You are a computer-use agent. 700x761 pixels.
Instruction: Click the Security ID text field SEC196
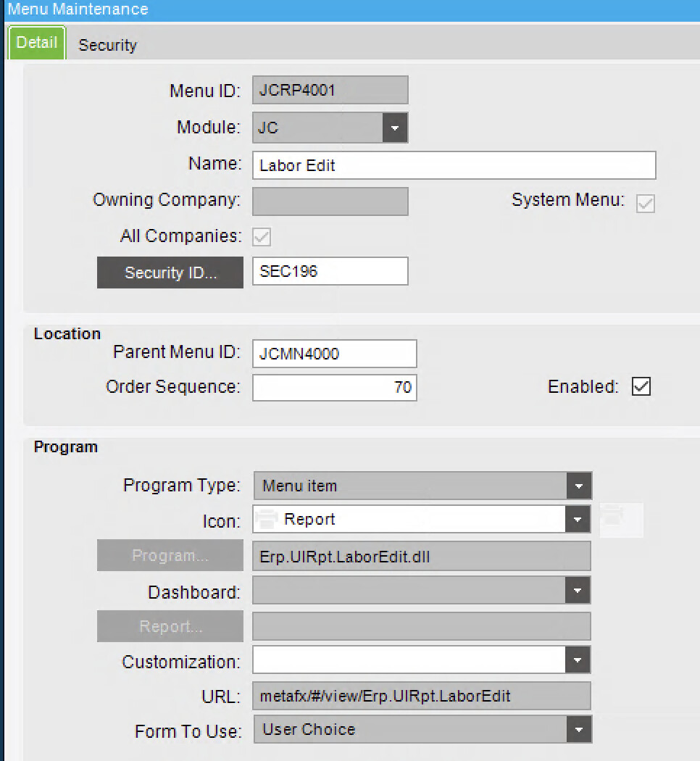[330, 272]
